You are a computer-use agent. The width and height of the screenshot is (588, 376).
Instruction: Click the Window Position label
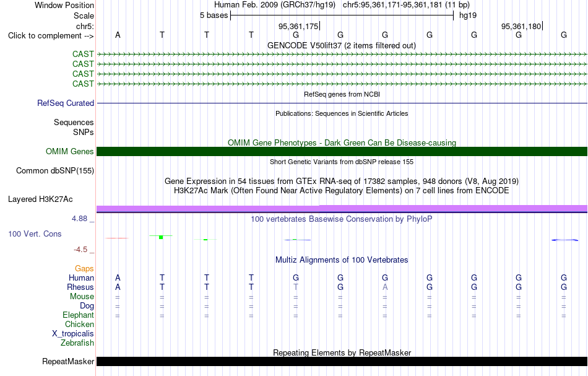tap(64, 5)
